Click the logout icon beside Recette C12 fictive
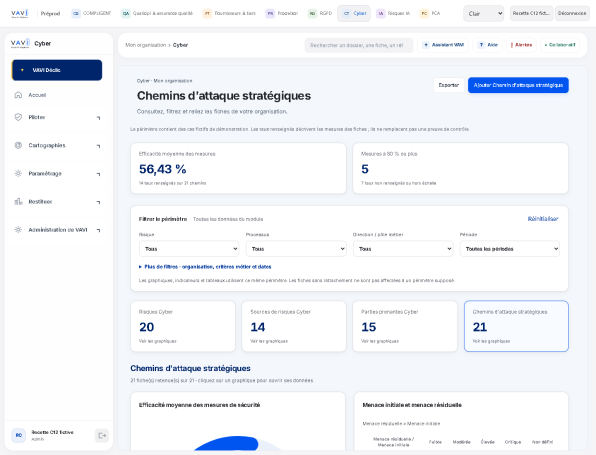The width and height of the screenshot is (596, 455). pos(102,436)
